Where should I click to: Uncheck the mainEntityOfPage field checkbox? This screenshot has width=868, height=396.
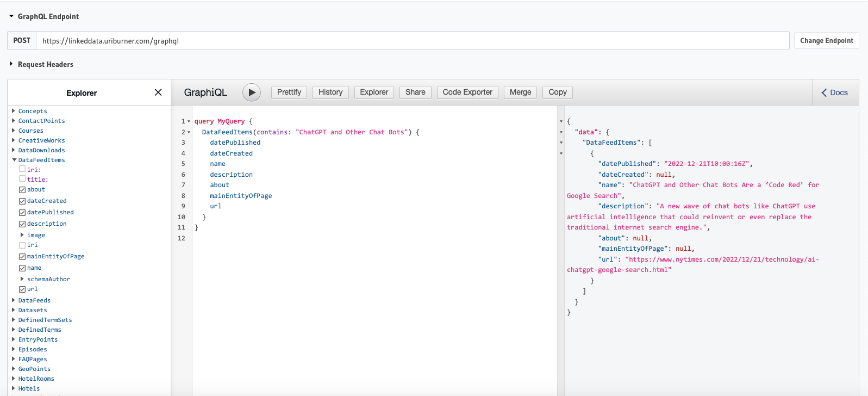click(x=22, y=257)
